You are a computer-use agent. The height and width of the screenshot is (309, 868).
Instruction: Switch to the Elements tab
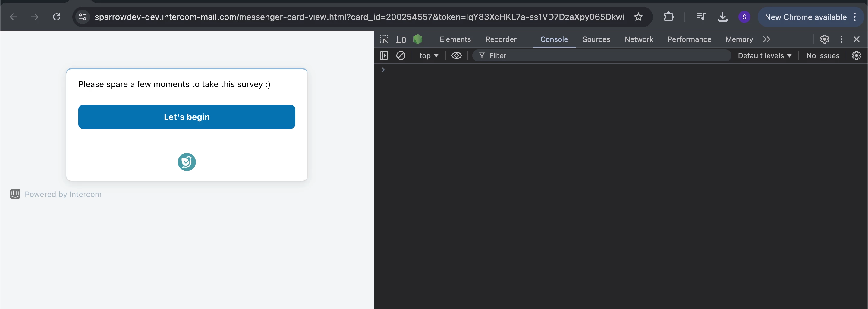[455, 39]
